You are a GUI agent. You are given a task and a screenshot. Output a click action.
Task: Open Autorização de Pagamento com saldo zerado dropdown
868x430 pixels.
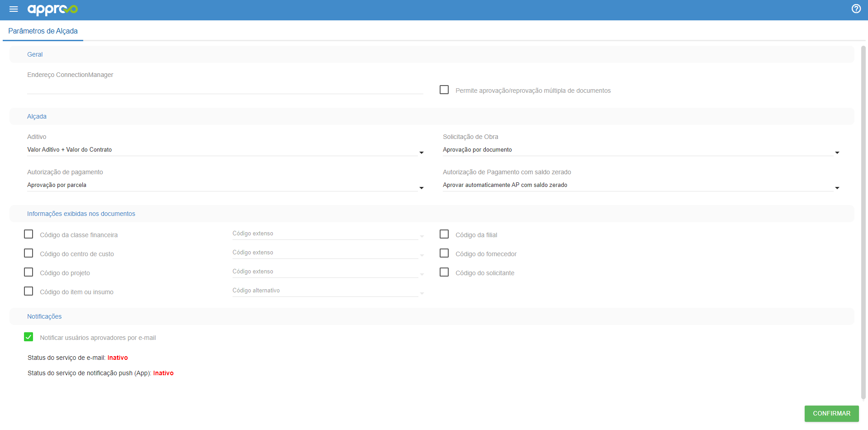click(641, 185)
